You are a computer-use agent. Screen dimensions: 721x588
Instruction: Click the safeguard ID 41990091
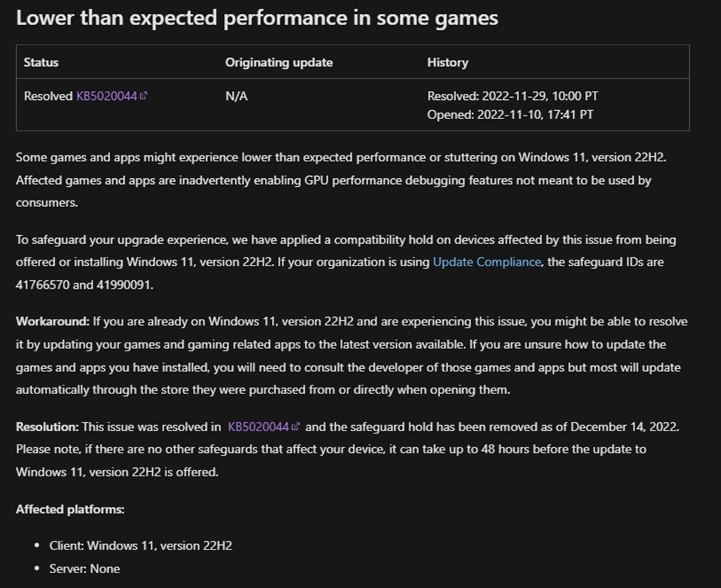[x=123, y=285]
